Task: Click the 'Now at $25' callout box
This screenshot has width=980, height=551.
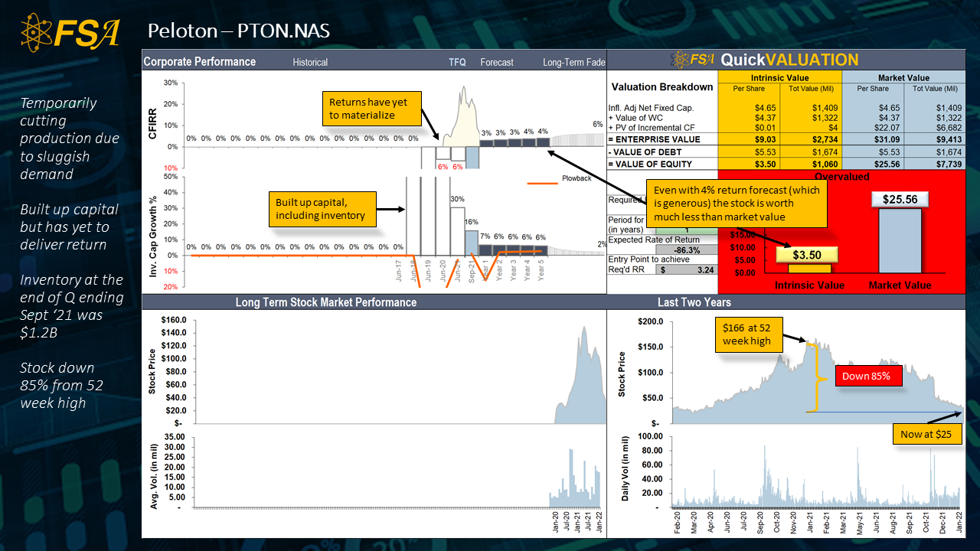Action: [x=927, y=433]
